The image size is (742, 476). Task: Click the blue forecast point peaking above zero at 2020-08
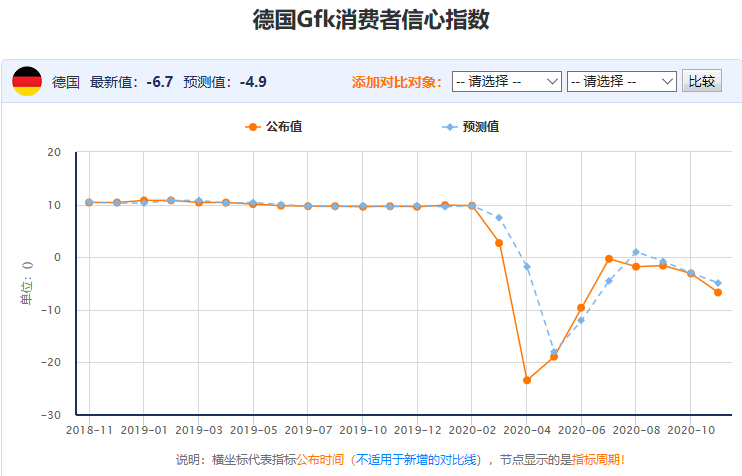coord(636,252)
